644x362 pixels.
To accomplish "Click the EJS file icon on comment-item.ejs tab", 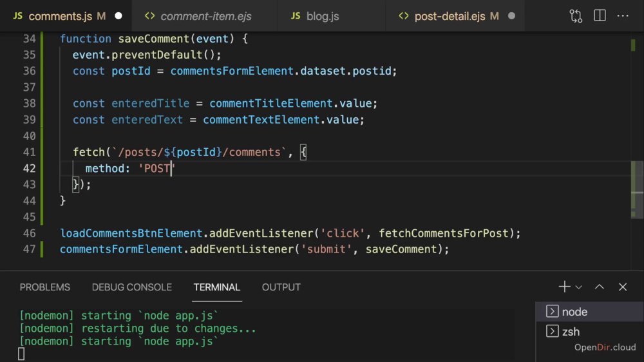I will [x=150, y=15].
